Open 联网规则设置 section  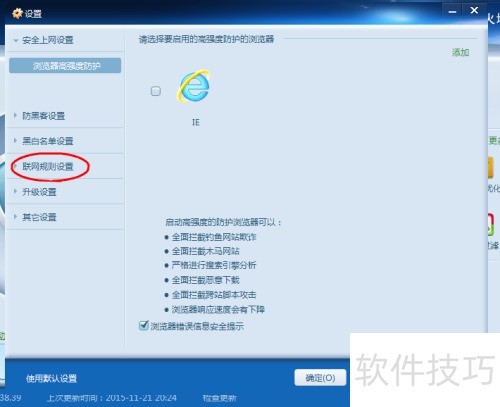pos(48,166)
